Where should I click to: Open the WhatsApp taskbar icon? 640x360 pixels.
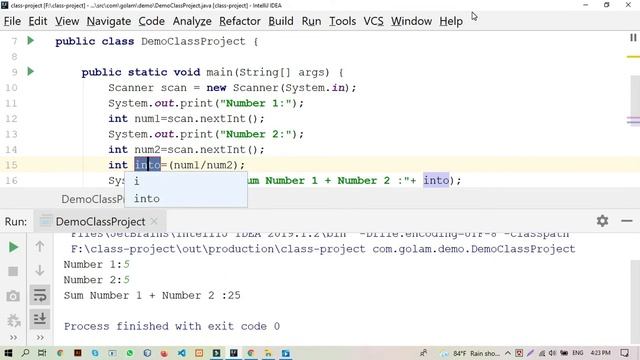click(x=130, y=353)
